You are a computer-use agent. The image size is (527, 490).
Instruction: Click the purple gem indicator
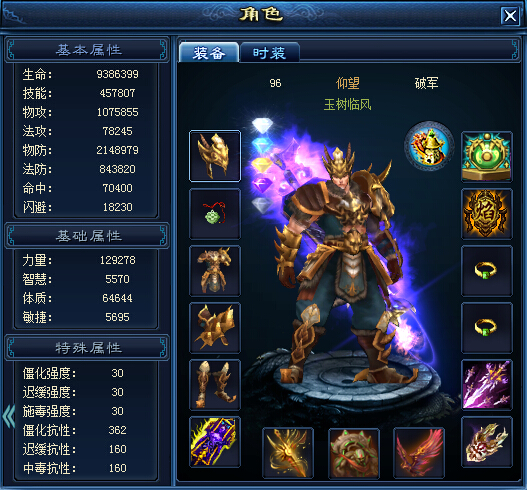point(262,185)
